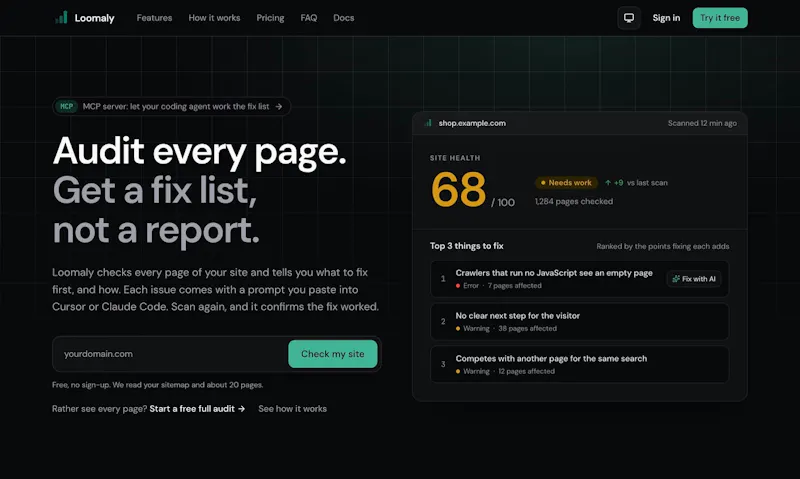Click the Check my site button
Screen dimensions: 800x479
[x=333, y=354]
